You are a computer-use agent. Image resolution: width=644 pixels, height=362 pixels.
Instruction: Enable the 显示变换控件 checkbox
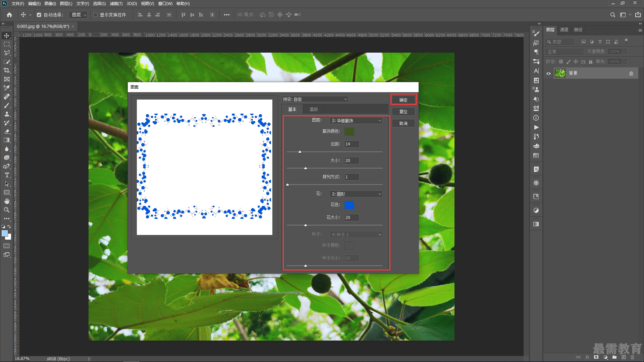[x=95, y=15]
